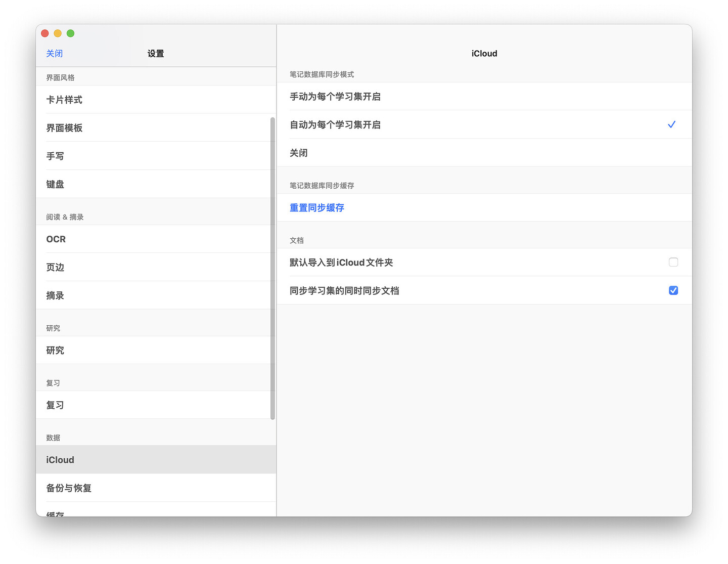Screen dimensions: 728x564
Task: Click the 关闭 link in the settings header
Action: 55,54
